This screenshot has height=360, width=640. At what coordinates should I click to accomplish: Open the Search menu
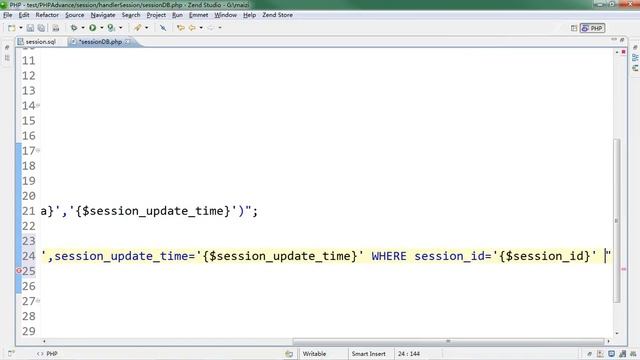click(131, 15)
